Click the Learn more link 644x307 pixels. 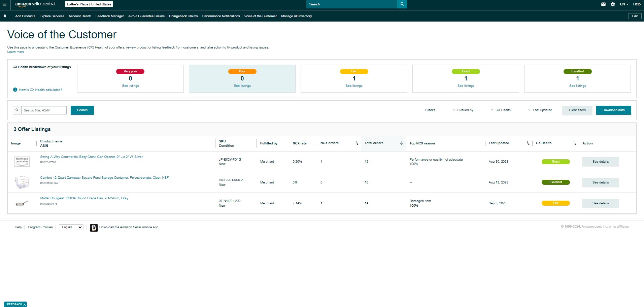(x=16, y=52)
